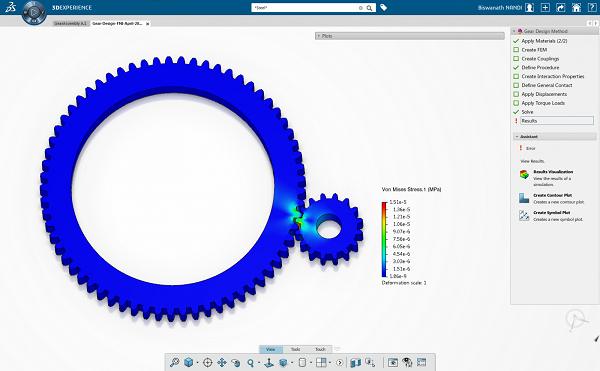Switch to the Touch toolbar tab
600x371 pixels.
[320, 349]
